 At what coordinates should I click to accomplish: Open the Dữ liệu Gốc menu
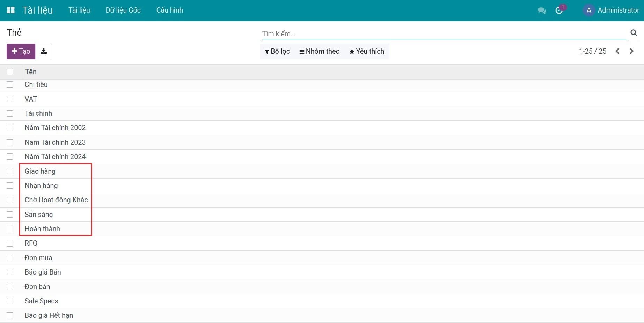[123, 10]
